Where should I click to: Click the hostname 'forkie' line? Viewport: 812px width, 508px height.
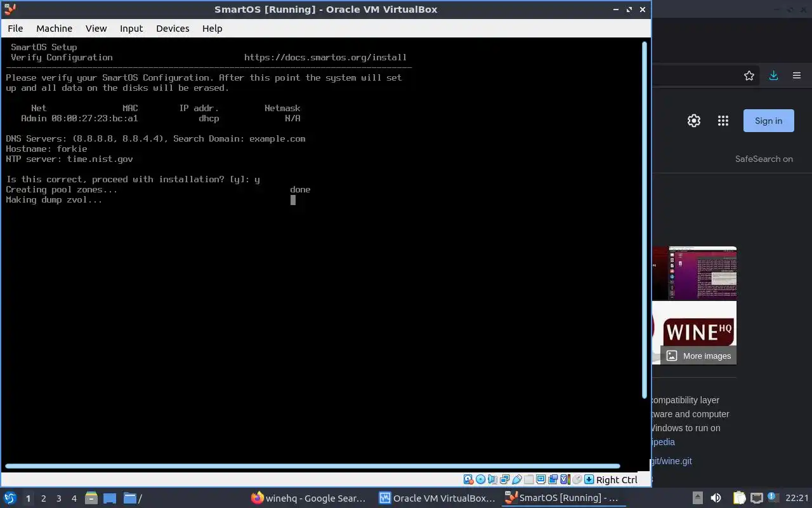[46, 149]
